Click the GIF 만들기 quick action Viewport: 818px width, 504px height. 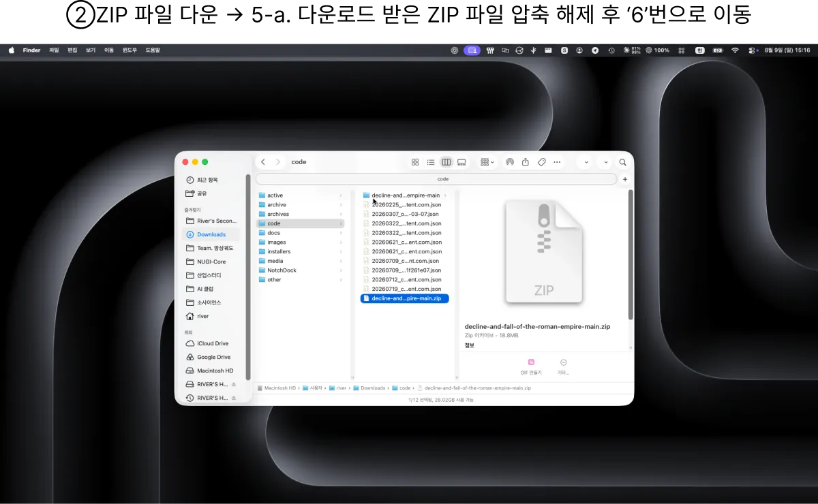point(531,366)
